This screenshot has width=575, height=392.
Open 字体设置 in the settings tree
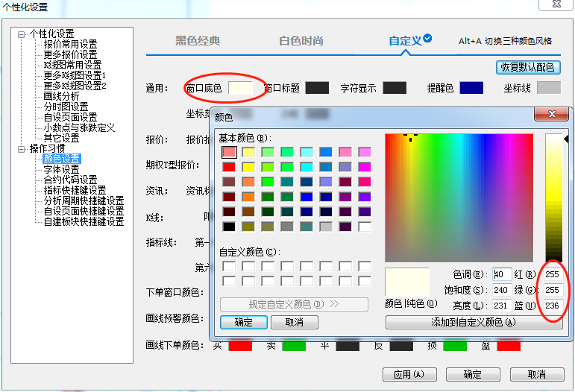tap(61, 169)
